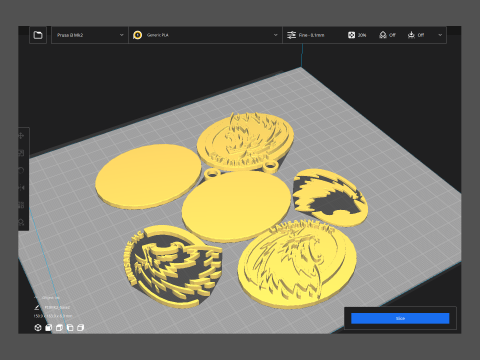Viewport: 480px width, 360px height.
Task: Select the Per Model Settings tool
Action: coord(21,205)
